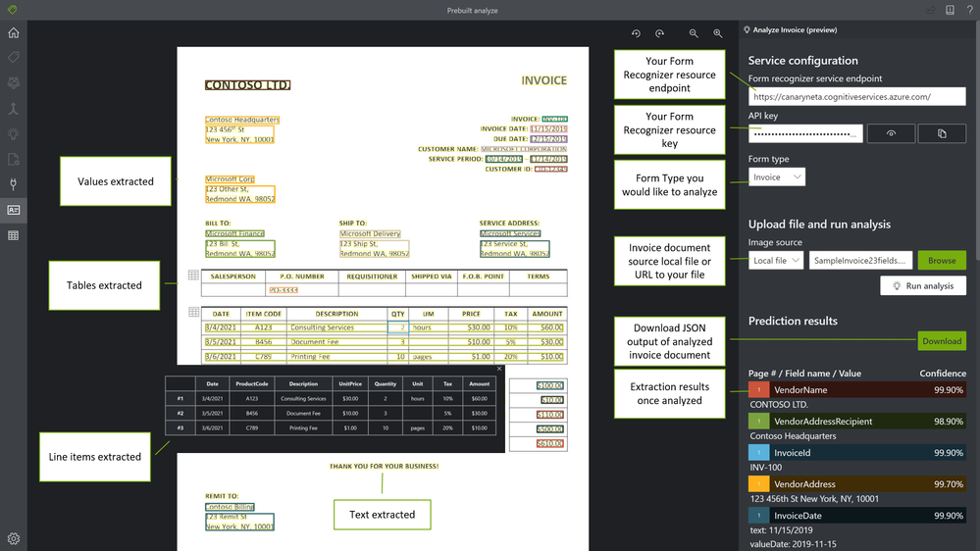The image size is (980, 551).
Task: Click 'Microsoft Finance' under Bill To
Action: click(234, 233)
